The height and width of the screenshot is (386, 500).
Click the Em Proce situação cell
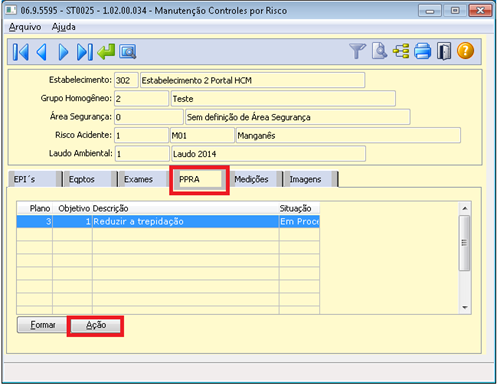pyautogui.click(x=299, y=222)
